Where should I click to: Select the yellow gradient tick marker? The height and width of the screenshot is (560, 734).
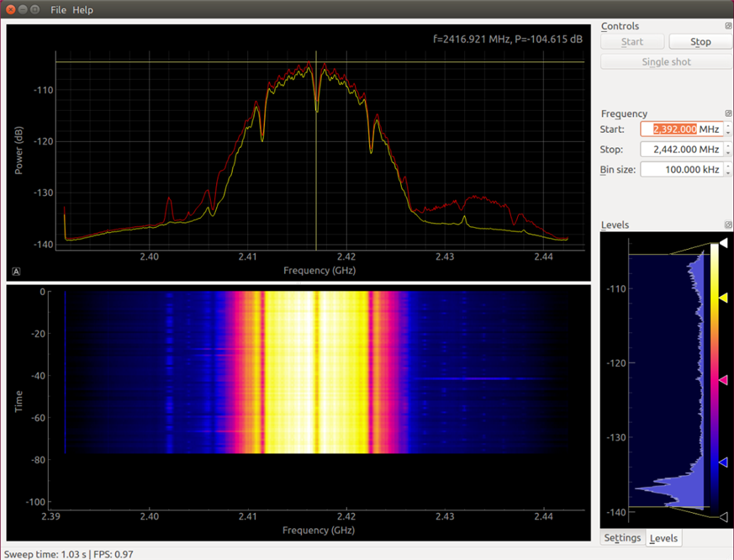point(722,298)
